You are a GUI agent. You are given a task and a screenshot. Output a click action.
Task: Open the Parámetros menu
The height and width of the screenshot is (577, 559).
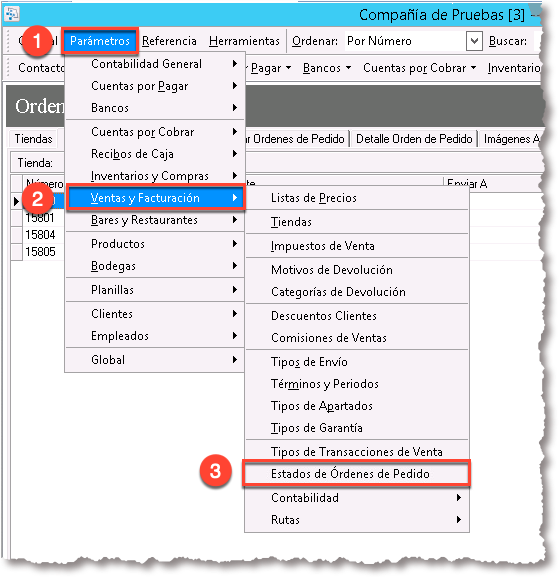(x=100, y=41)
